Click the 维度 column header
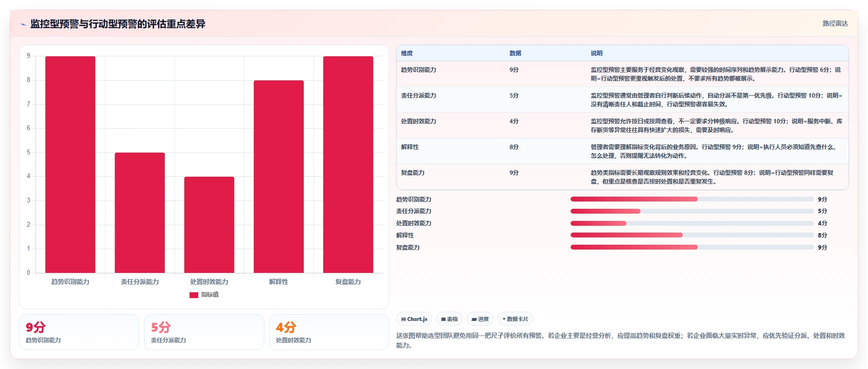 click(x=407, y=53)
